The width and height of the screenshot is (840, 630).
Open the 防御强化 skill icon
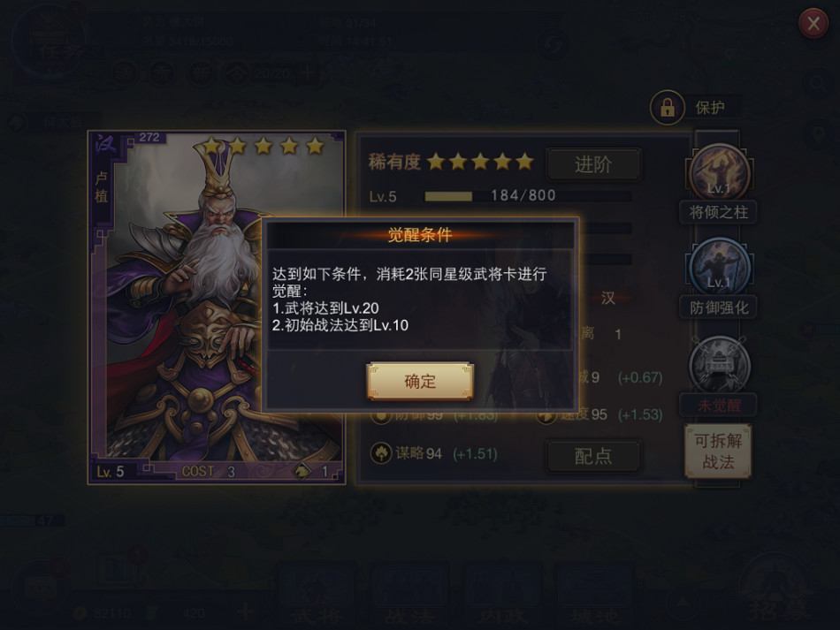719,267
